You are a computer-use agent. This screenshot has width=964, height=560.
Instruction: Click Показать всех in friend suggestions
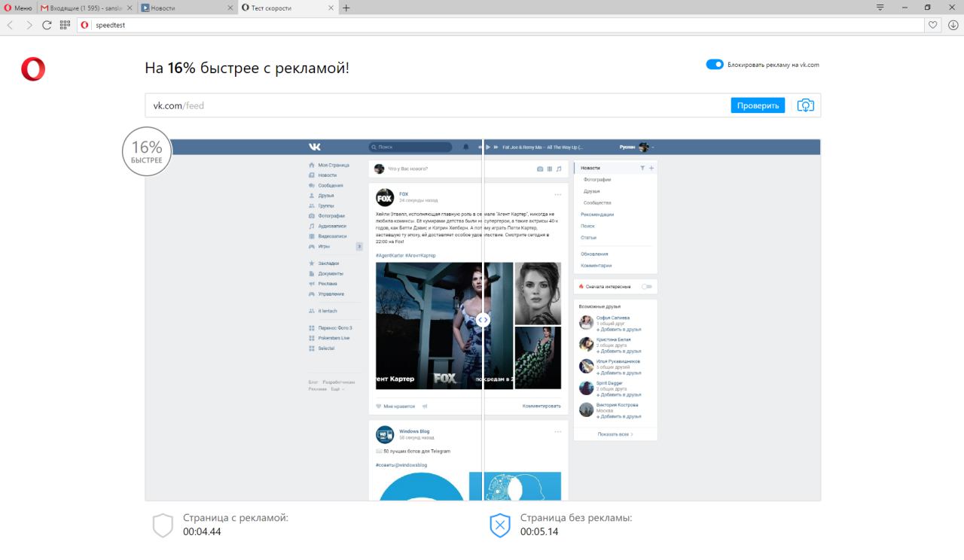click(x=615, y=434)
